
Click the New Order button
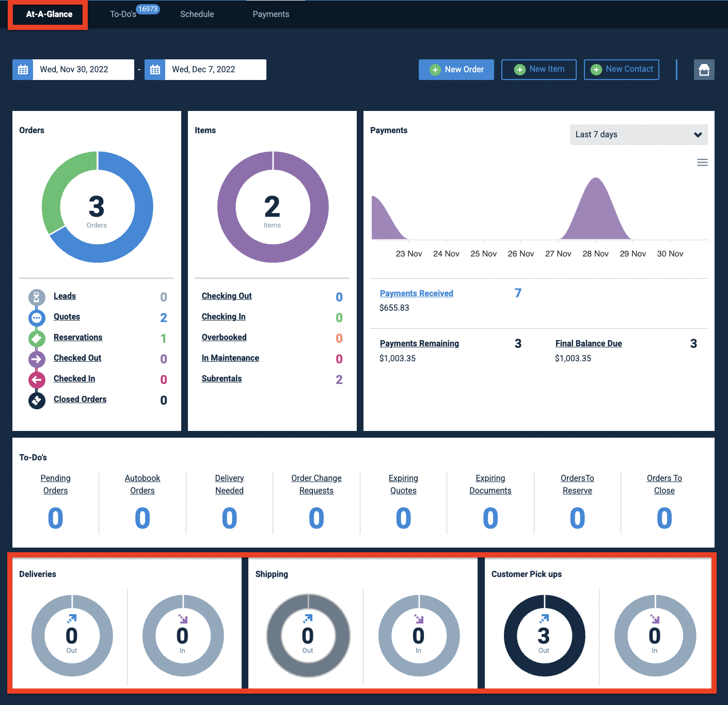coord(456,70)
